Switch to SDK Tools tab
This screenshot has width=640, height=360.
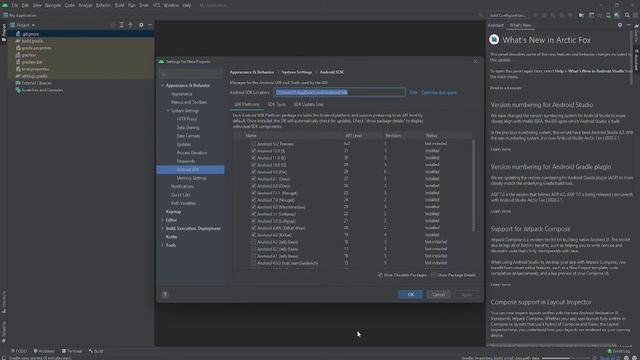[276, 104]
